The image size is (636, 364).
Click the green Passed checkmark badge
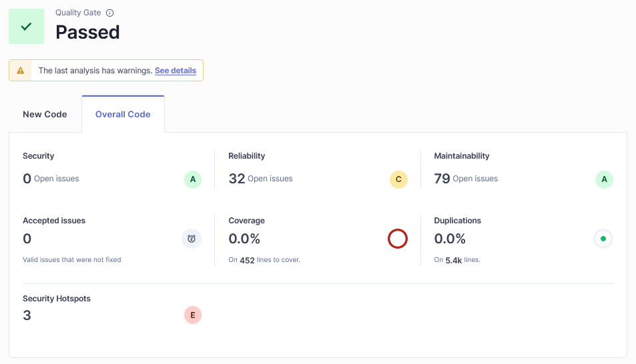pos(27,27)
